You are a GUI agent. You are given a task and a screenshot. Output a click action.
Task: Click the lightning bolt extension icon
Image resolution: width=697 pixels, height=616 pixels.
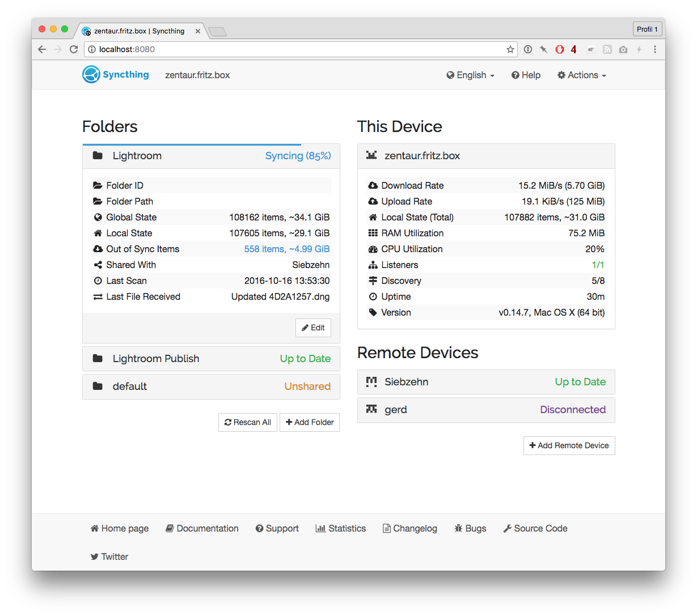[639, 49]
